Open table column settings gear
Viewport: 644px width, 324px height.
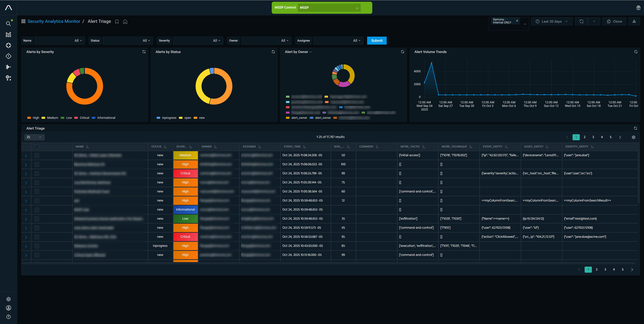coord(633,137)
